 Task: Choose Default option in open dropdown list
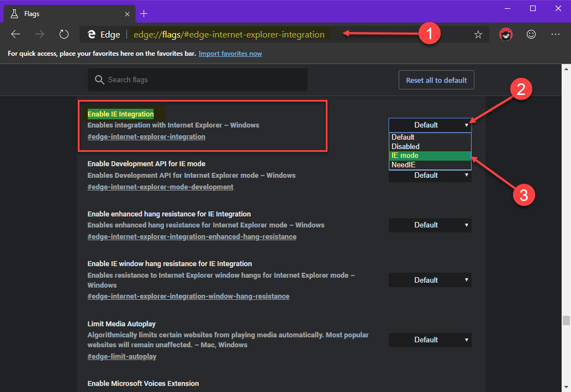pyautogui.click(x=430, y=137)
